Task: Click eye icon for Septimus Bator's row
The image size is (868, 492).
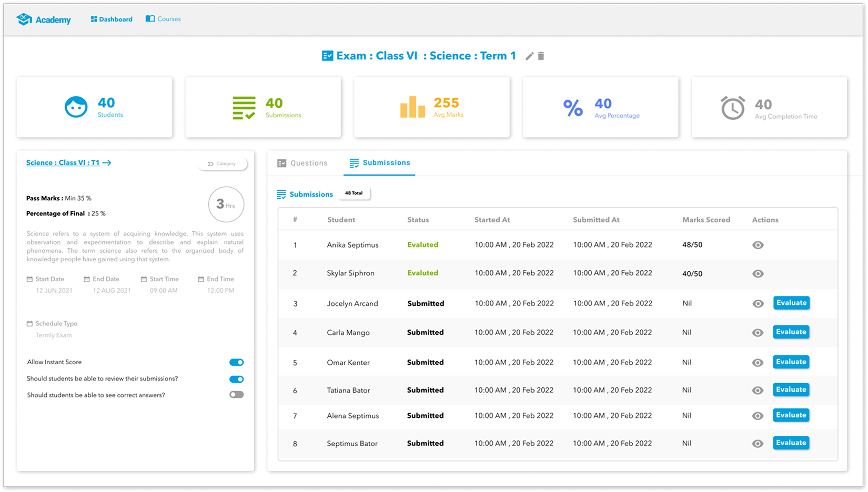Action: (758, 444)
